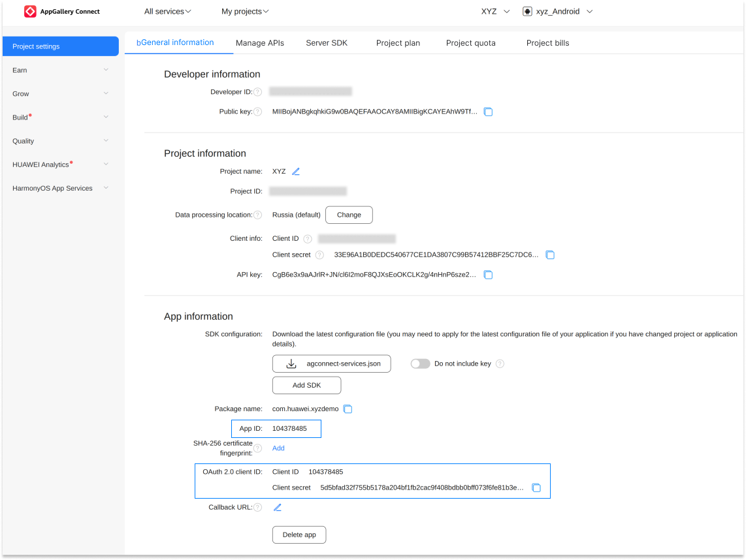The width and height of the screenshot is (746, 560).
Task: Switch to the Manage APIs tab
Action: tap(260, 43)
